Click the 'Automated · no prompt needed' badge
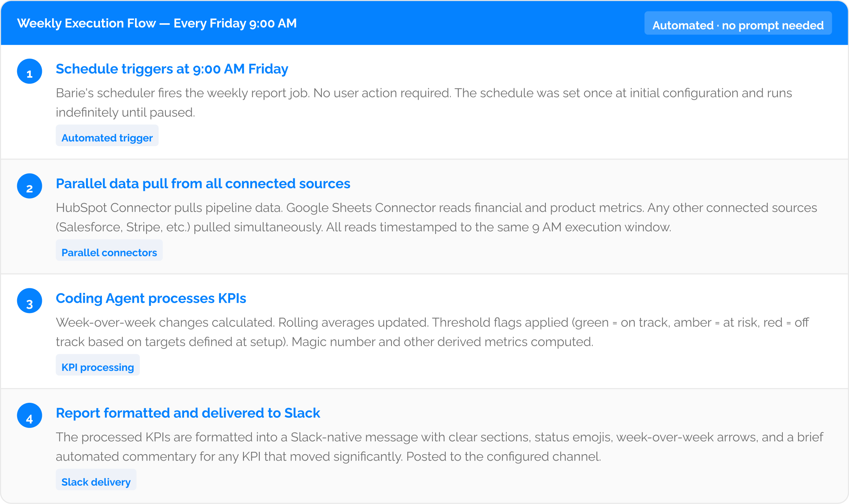849x504 pixels. (x=738, y=24)
